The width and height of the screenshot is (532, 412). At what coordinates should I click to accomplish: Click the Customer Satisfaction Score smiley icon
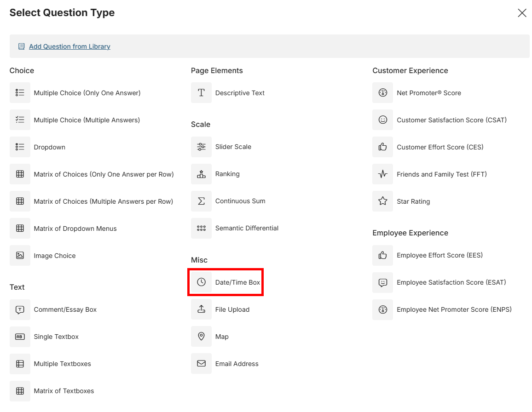383,120
